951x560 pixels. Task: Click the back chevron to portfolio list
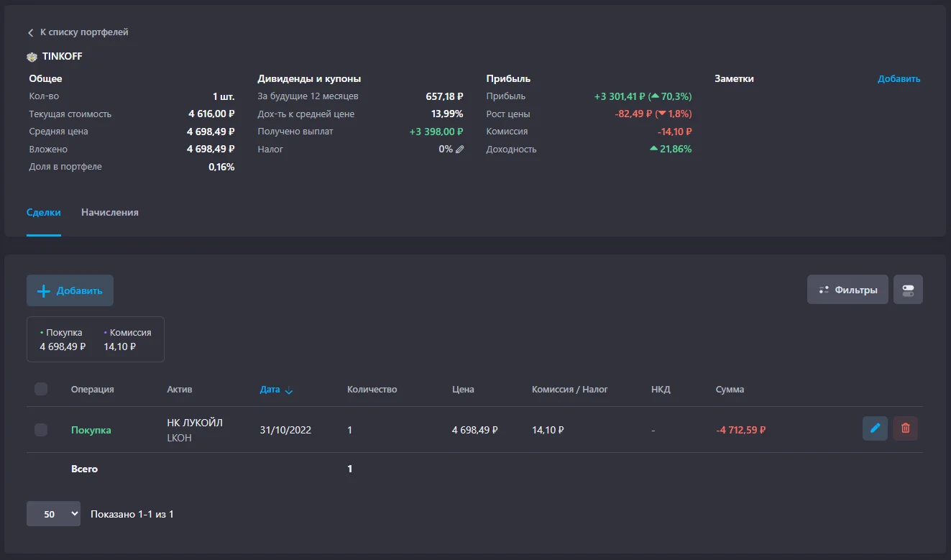pyautogui.click(x=30, y=32)
